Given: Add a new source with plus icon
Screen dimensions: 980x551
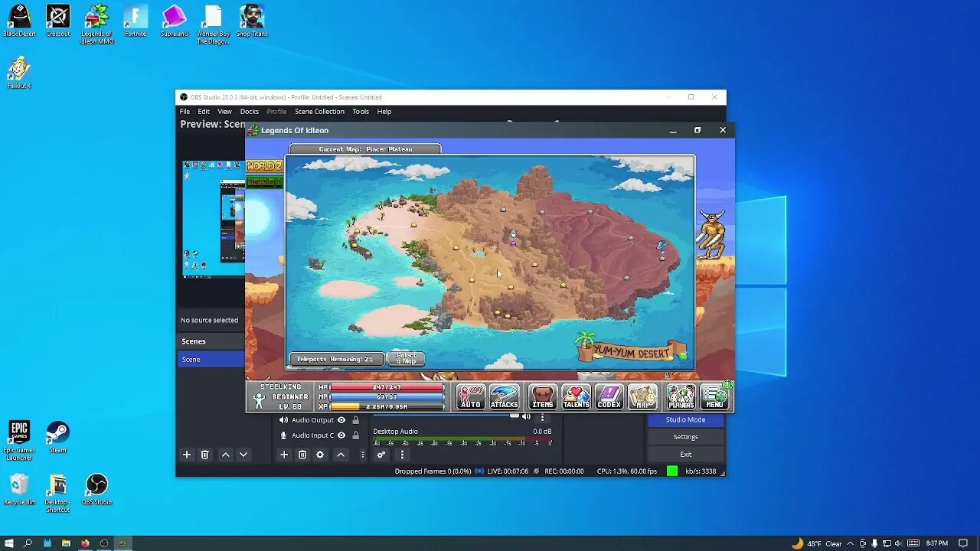Looking at the screenshot, I should pyautogui.click(x=283, y=455).
